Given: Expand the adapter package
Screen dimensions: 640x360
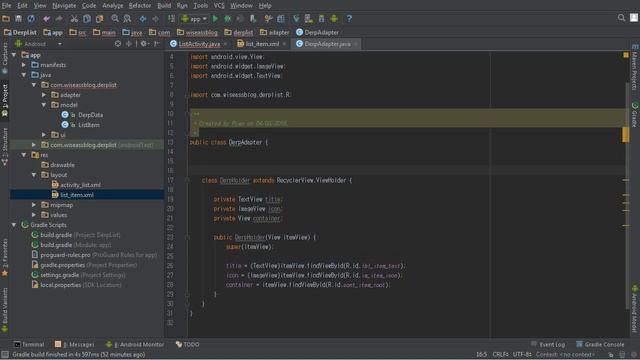Looking at the screenshot, I should [44, 95].
